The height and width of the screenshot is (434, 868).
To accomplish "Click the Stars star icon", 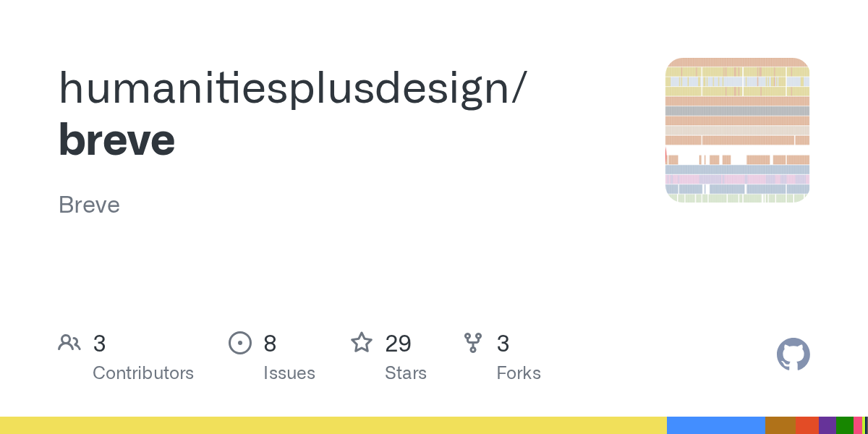I will tap(362, 342).
